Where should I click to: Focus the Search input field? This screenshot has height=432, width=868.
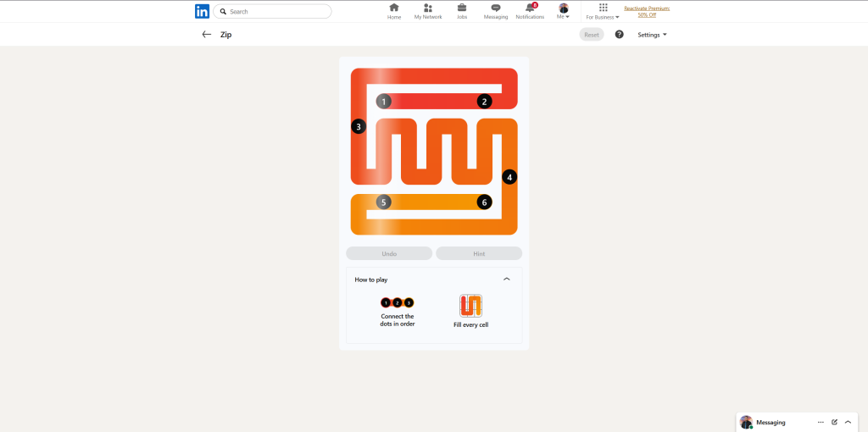point(272,11)
